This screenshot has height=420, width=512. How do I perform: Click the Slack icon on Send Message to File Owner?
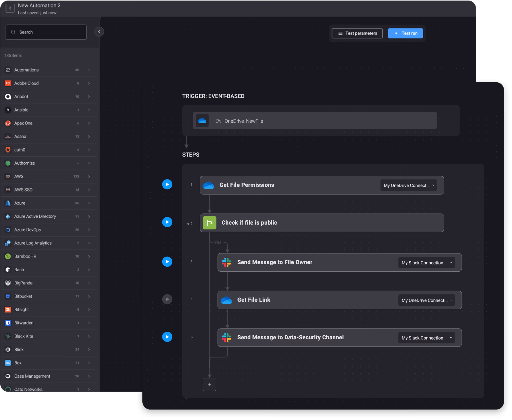tap(227, 263)
